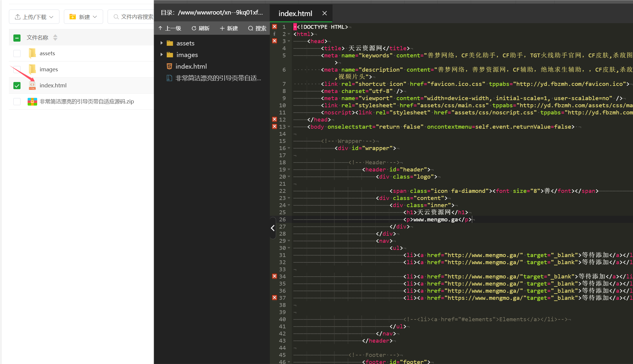Click the index.html HTML file icon
The width and height of the screenshot is (633, 364).
pos(32,86)
